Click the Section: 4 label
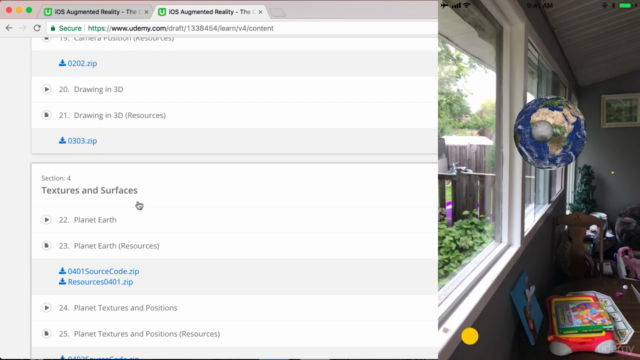The width and height of the screenshot is (640, 360). [56, 178]
